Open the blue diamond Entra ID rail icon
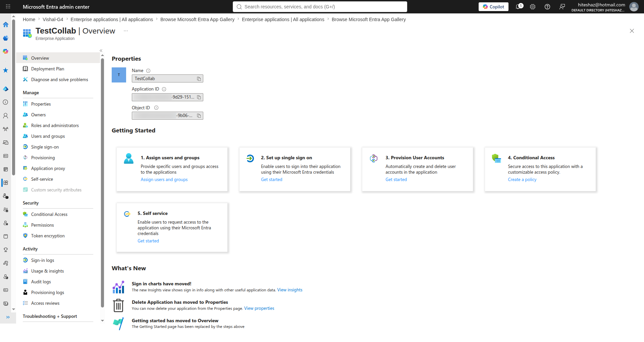 click(x=6, y=89)
